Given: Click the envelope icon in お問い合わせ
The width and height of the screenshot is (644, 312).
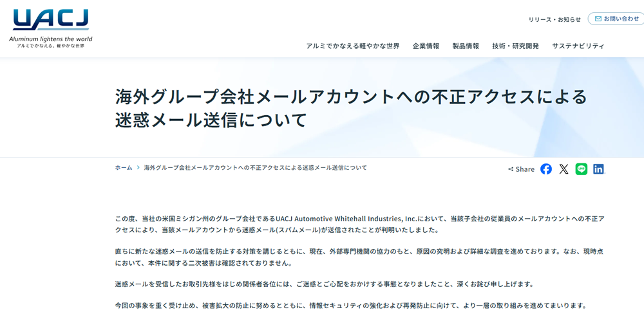Looking at the screenshot, I should 598,19.
